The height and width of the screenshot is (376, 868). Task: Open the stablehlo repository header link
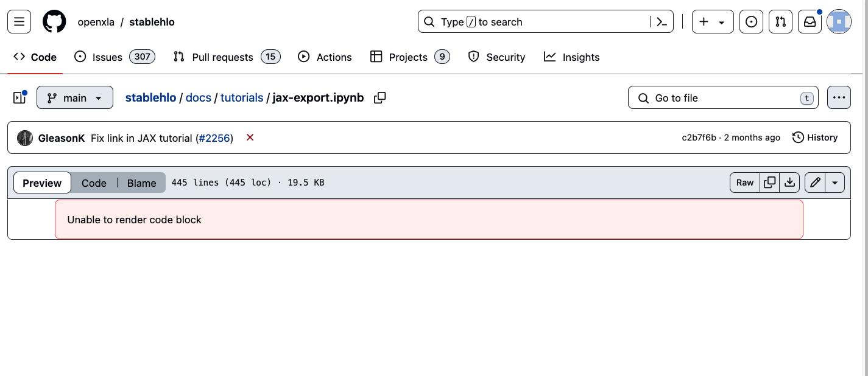tap(152, 22)
